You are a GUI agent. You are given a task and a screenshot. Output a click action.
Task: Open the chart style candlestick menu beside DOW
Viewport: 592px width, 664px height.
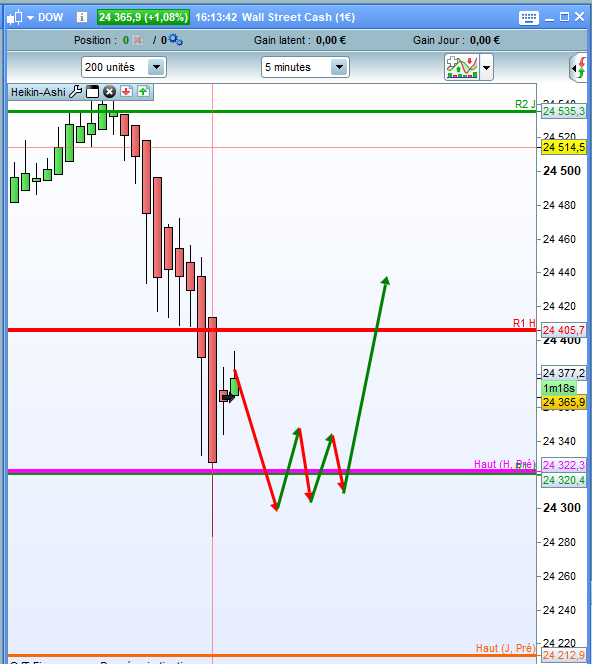(20, 17)
